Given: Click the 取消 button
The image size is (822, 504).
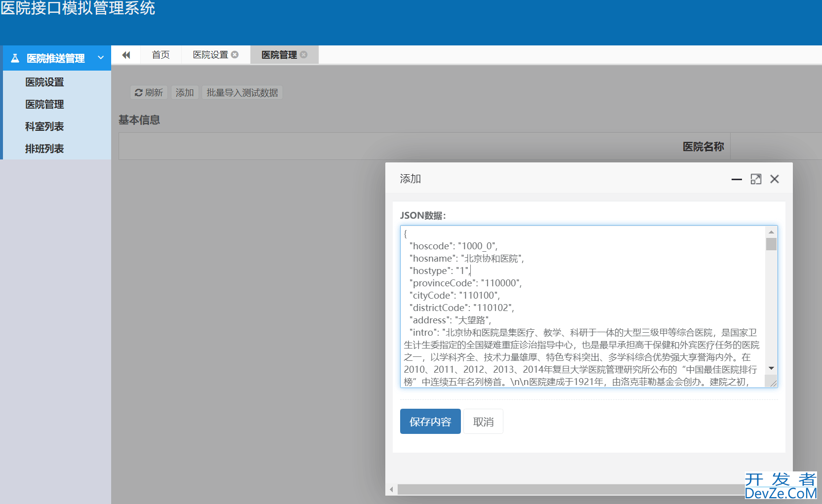Looking at the screenshot, I should coord(483,422).
